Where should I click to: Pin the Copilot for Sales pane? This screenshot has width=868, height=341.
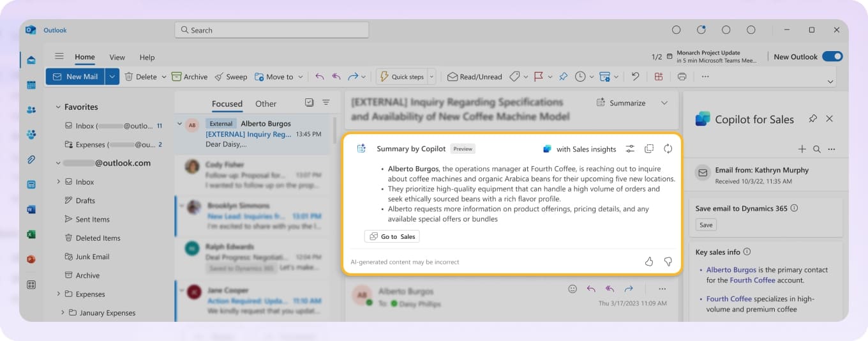tap(812, 119)
